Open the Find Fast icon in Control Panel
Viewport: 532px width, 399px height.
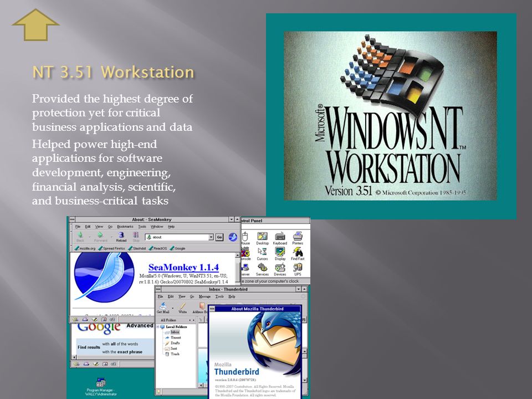(x=298, y=254)
